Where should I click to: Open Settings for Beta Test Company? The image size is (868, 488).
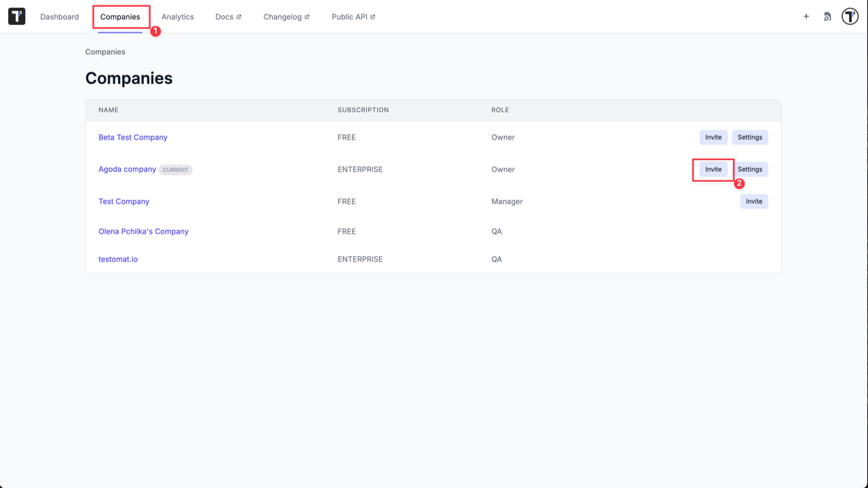click(x=750, y=137)
